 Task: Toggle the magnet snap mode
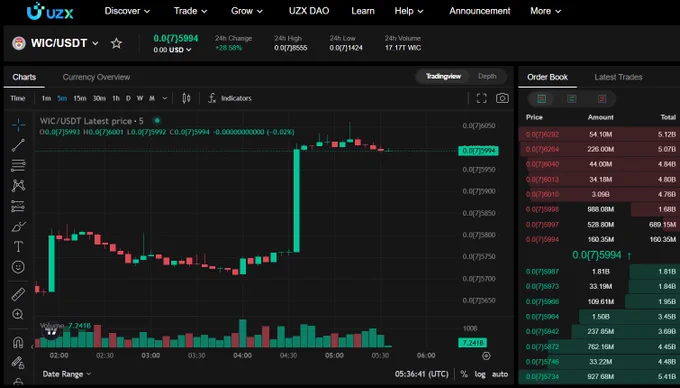(18, 342)
